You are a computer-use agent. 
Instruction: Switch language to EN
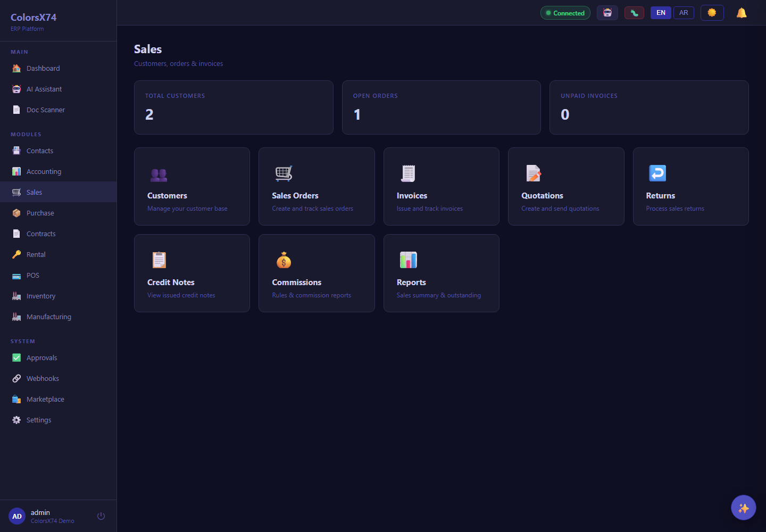661,13
